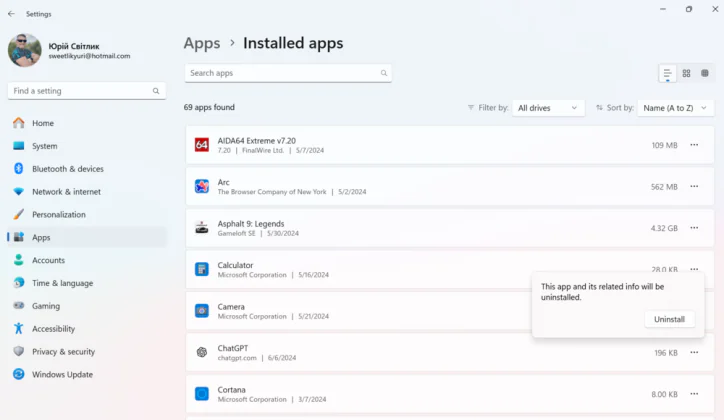Click the Arc app icon
Screen dimensions: 724x420
pos(202,186)
